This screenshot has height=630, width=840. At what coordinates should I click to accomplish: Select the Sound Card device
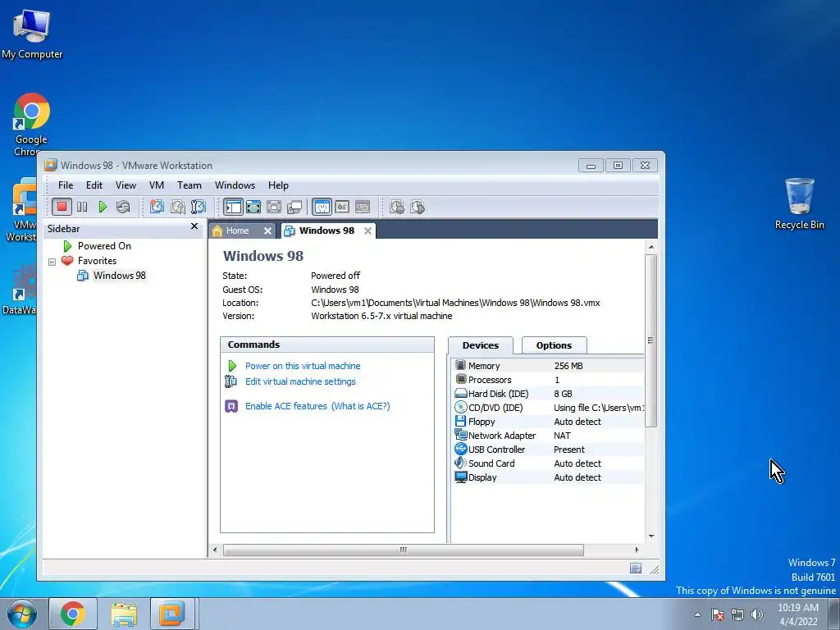(x=547, y=463)
